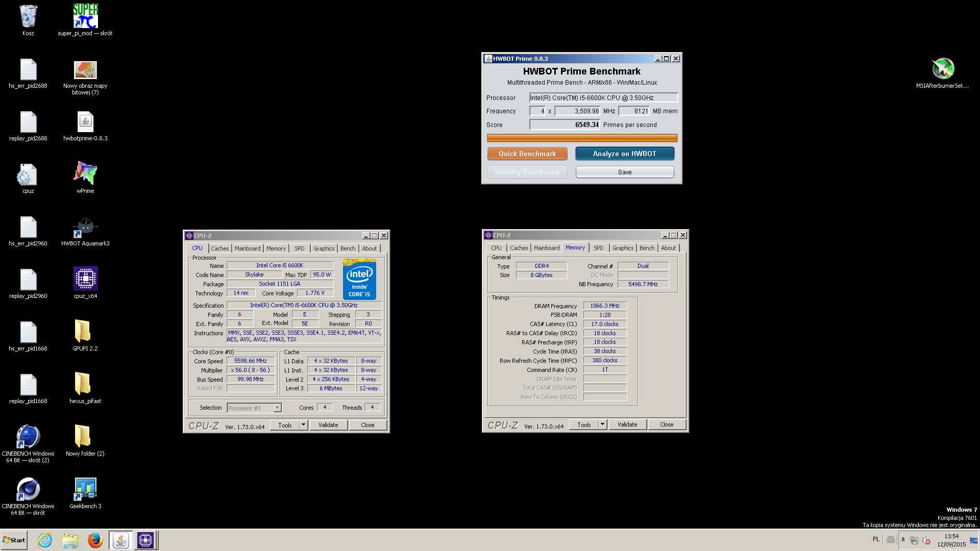Screen dimensions: 980x551
Task: Open Caches tab in left CPU-Z window
Action: [x=220, y=248]
